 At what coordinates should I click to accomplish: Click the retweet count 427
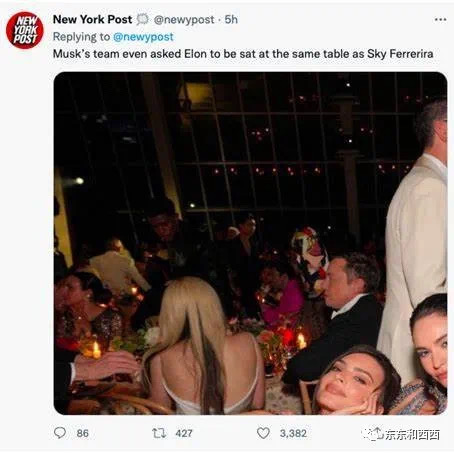pos(184,433)
